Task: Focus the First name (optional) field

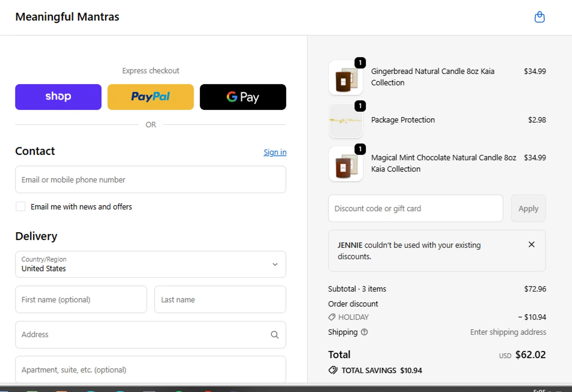Action: [x=81, y=299]
